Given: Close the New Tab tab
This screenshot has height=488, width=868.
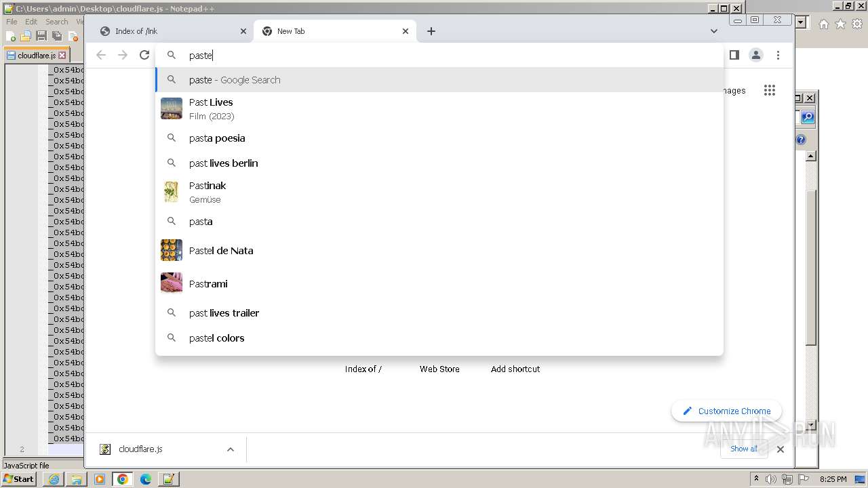Looking at the screenshot, I should coord(406,31).
